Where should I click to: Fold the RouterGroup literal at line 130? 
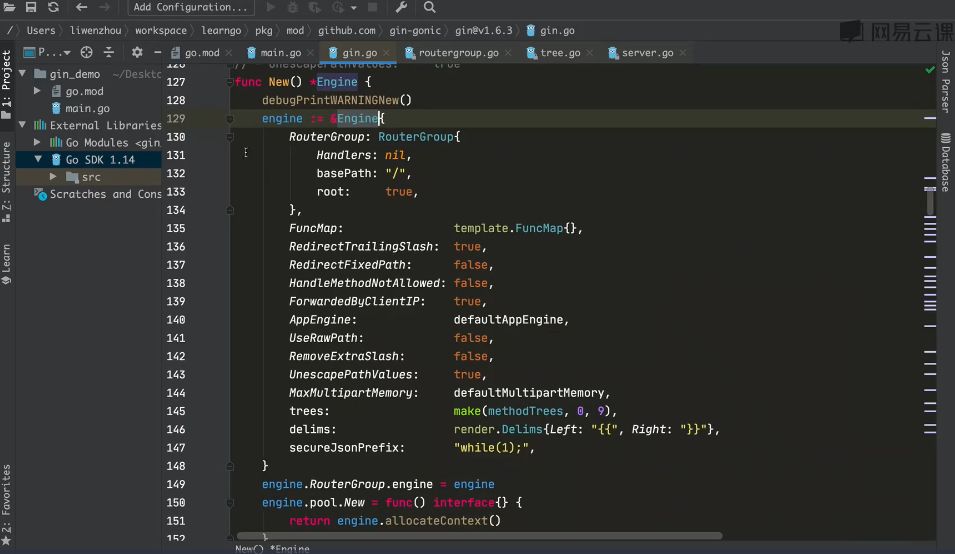[230, 137]
